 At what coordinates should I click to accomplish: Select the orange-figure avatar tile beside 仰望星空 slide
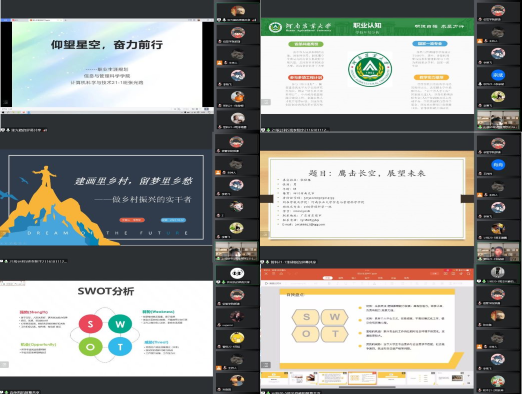point(238,98)
